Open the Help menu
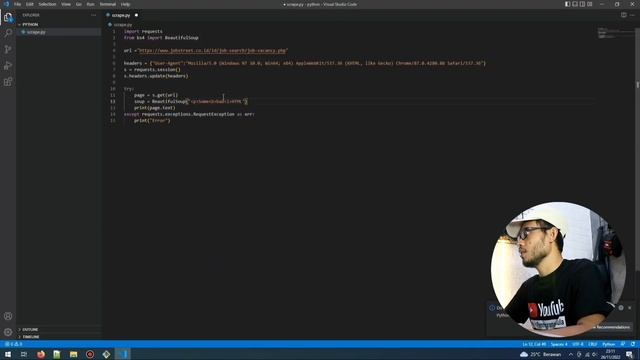This screenshot has width=640, height=360. click(125, 4)
